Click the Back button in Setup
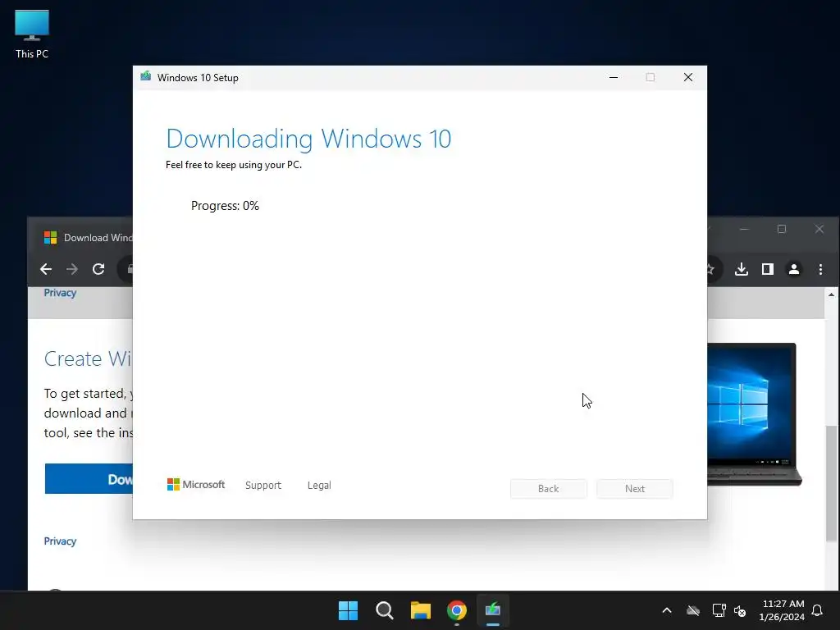Screen dimensions: 840x630 point(549,489)
